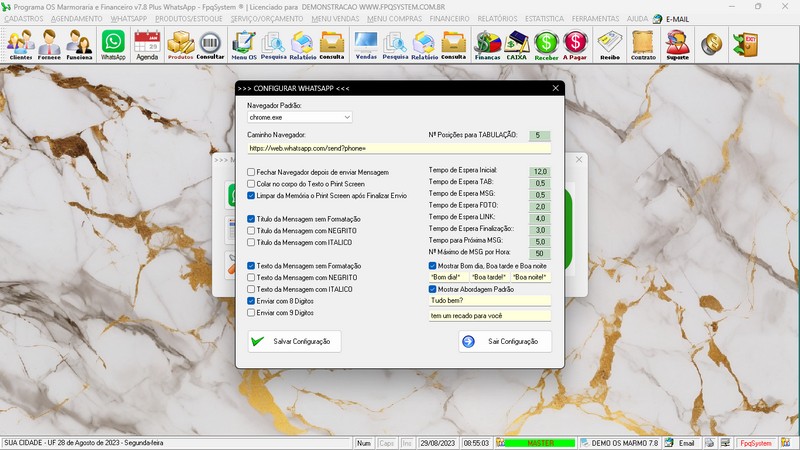The height and width of the screenshot is (450, 800).
Task: Check Título da Mensagem com NEGRITO
Action: click(251, 231)
